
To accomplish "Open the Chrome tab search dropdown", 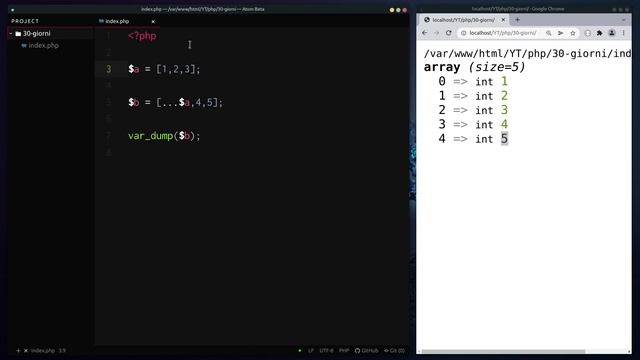I will (x=623, y=20).
